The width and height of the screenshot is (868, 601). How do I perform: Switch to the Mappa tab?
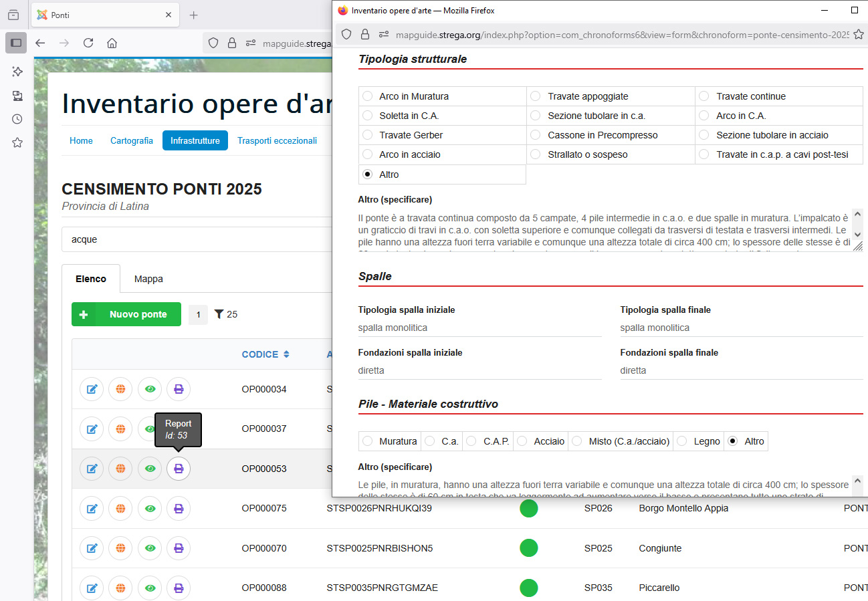(148, 279)
